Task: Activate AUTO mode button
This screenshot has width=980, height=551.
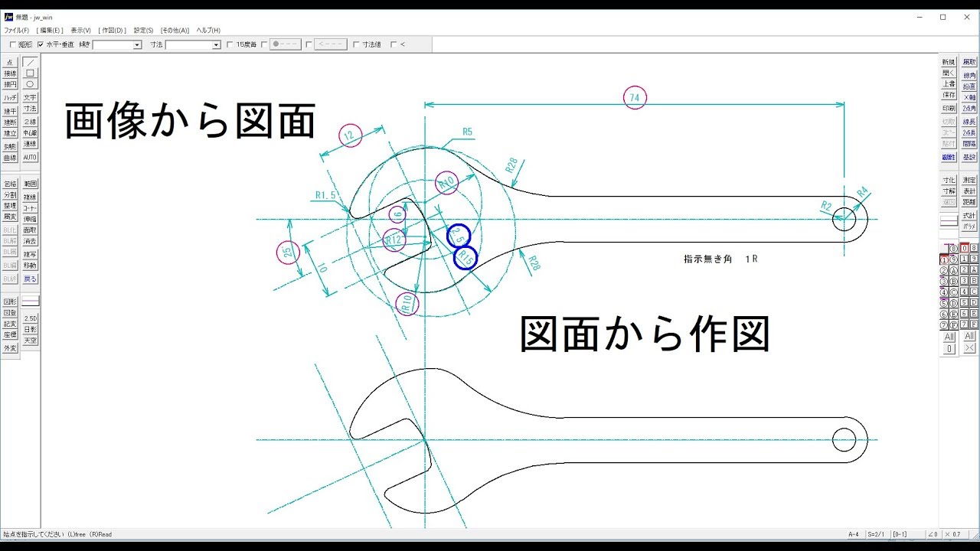Action: click(x=30, y=158)
